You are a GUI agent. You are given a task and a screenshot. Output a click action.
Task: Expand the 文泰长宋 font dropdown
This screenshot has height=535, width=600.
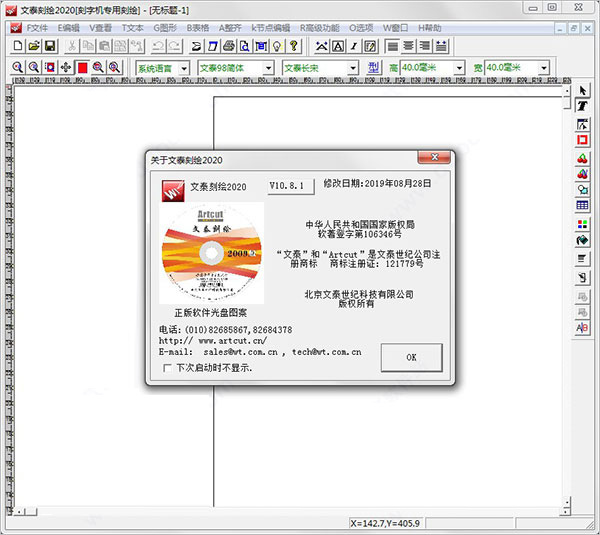(353, 68)
